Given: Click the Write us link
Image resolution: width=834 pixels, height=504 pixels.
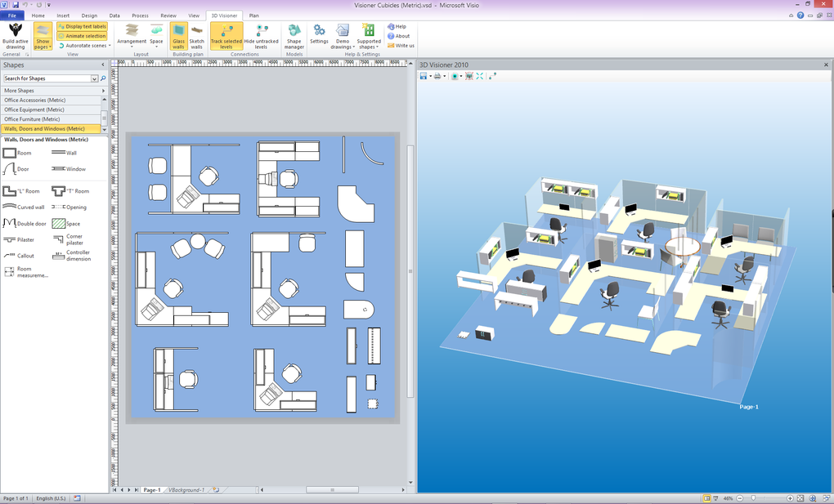Looking at the screenshot, I should pos(400,45).
